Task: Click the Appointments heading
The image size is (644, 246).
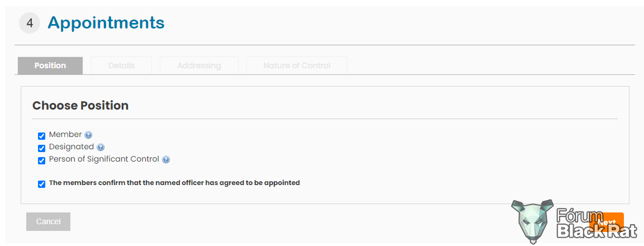Action: click(106, 22)
